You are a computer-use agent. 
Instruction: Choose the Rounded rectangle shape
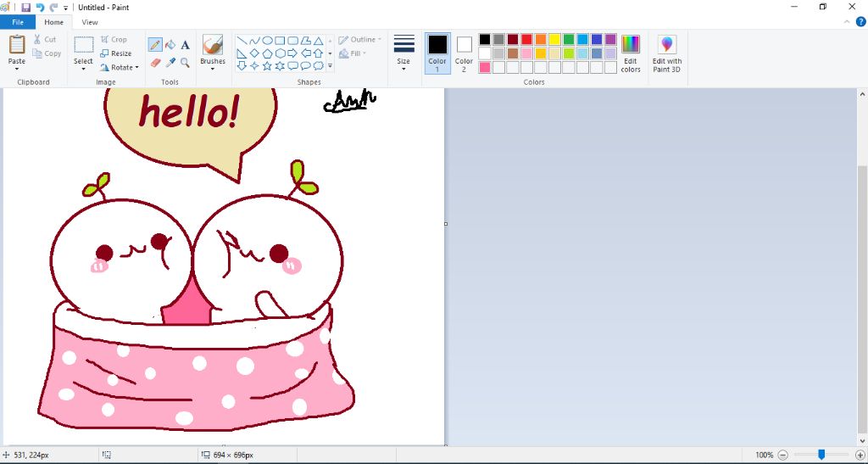(x=292, y=41)
